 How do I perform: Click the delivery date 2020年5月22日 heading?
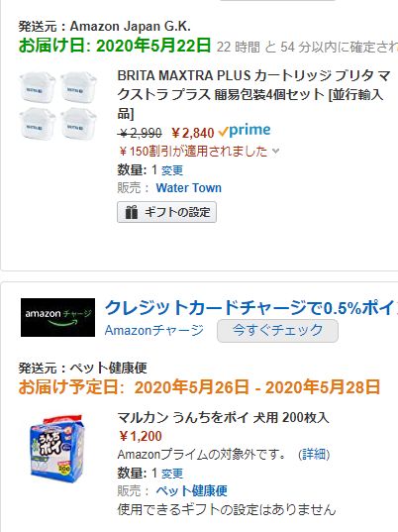coord(115,46)
